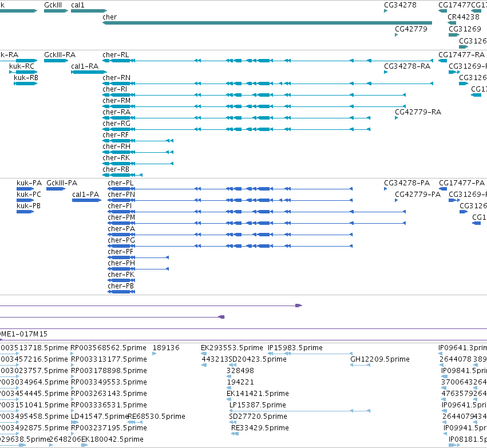Click the cher-RM transcript label
The height and width of the screenshot is (448, 487).
117,101
